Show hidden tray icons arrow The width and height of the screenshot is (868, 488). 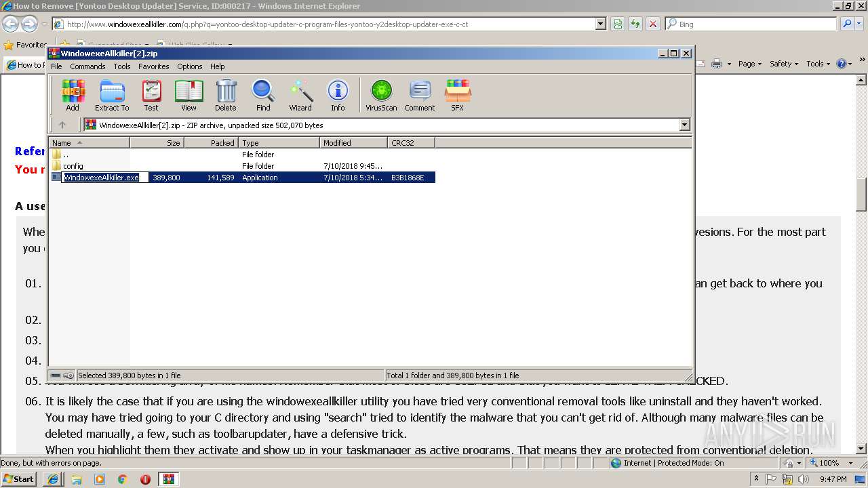(756, 479)
